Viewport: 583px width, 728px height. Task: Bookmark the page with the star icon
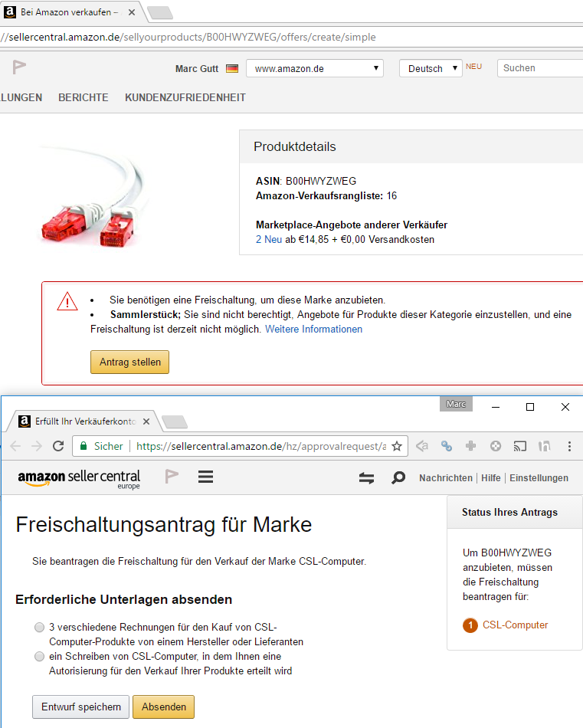(x=397, y=446)
